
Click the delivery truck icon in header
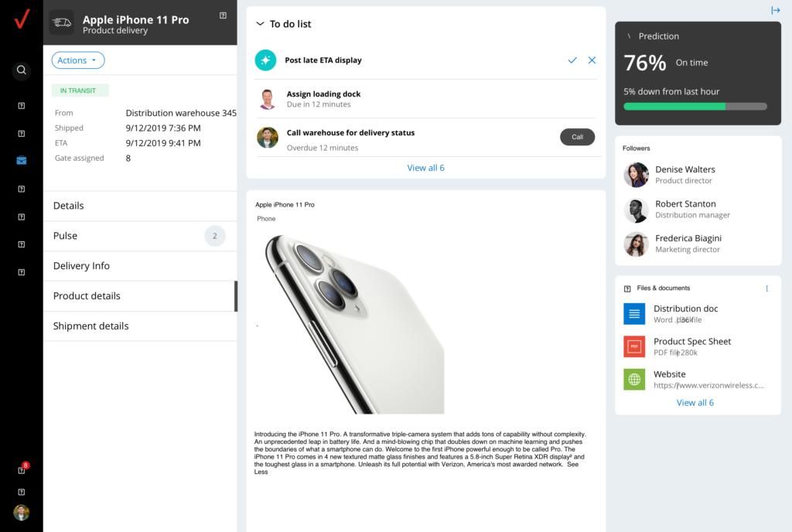point(62,22)
